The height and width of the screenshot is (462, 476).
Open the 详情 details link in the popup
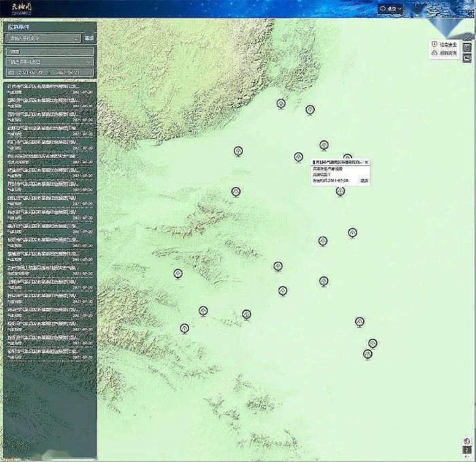click(x=364, y=180)
